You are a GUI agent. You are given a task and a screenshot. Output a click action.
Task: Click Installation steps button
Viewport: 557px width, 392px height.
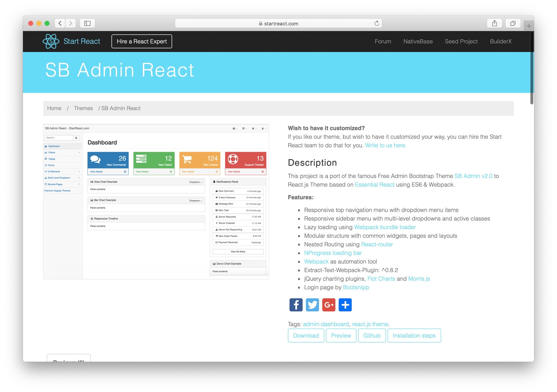(x=414, y=336)
